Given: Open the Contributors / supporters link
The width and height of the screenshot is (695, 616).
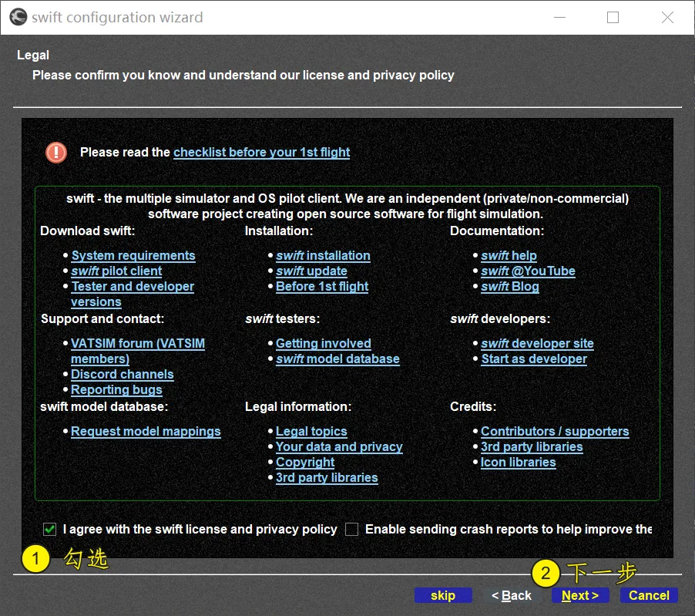Looking at the screenshot, I should pos(555,432).
